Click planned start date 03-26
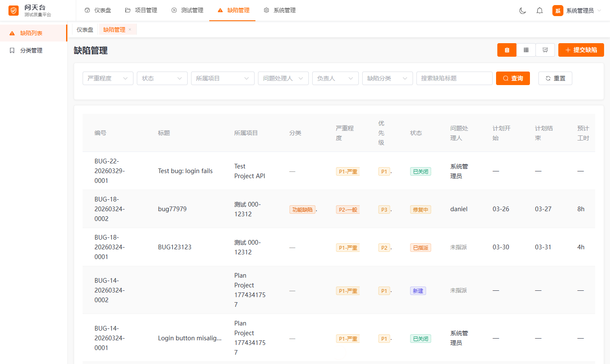This screenshot has height=364, width=610. 501,209
